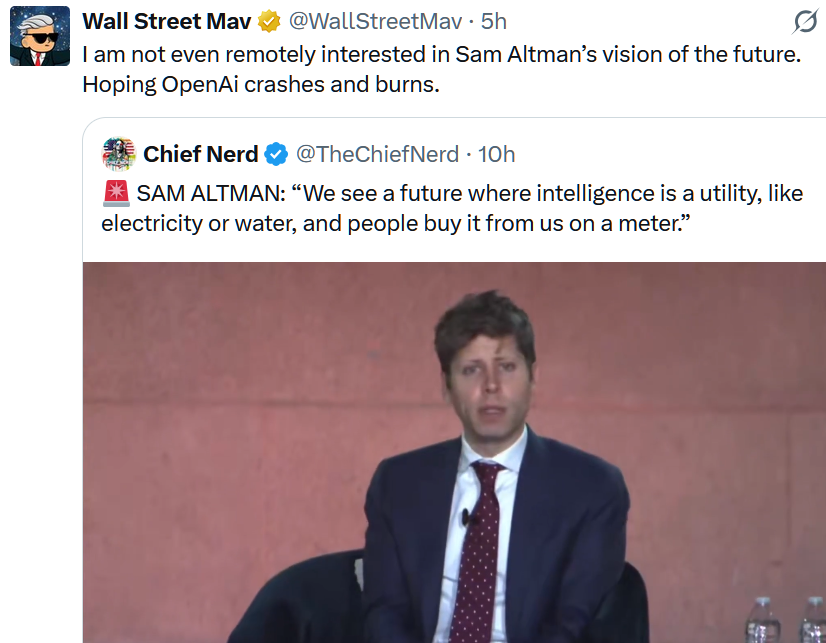Play the embedded video thumbnail

pyautogui.click(x=454, y=452)
